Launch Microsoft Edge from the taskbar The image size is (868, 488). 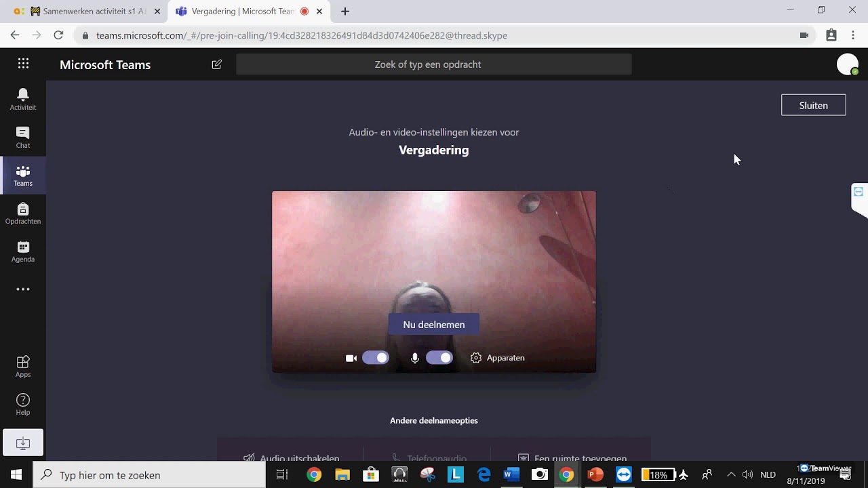(484, 475)
